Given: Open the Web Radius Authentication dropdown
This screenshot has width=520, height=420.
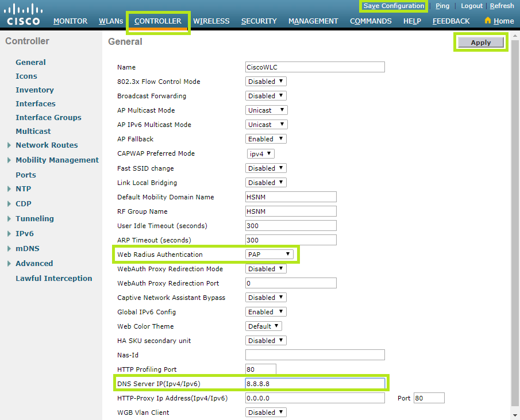Looking at the screenshot, I should (x=269, y=254).
